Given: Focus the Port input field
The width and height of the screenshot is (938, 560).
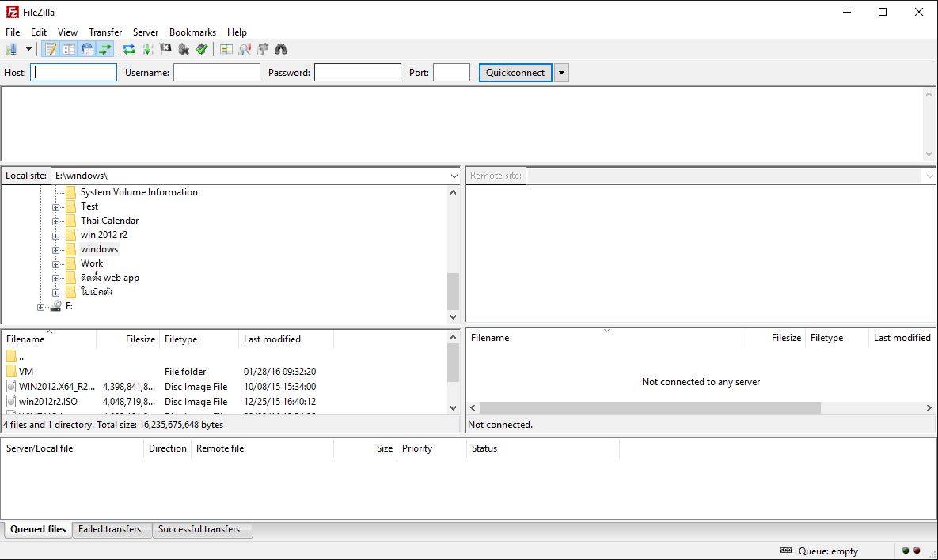Looking at the screenshot, I should click(x=452, y=72).
